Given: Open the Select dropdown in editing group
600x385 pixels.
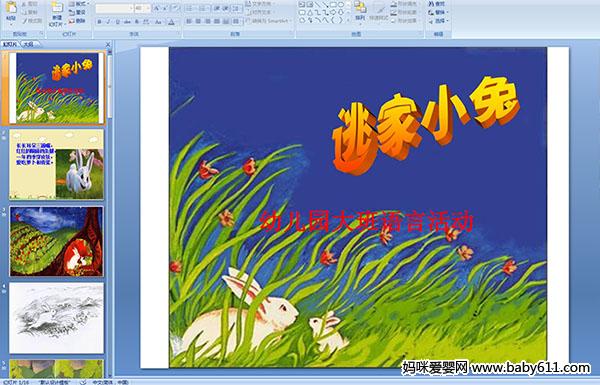Looking at the screenshot, I should click(x=439, y=21).
